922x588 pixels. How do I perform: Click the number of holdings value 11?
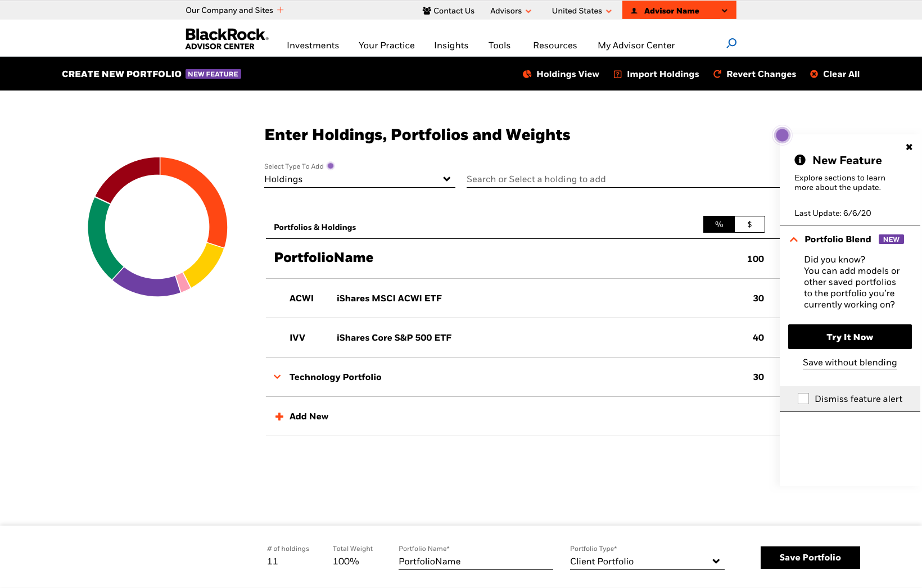(273, 562)
